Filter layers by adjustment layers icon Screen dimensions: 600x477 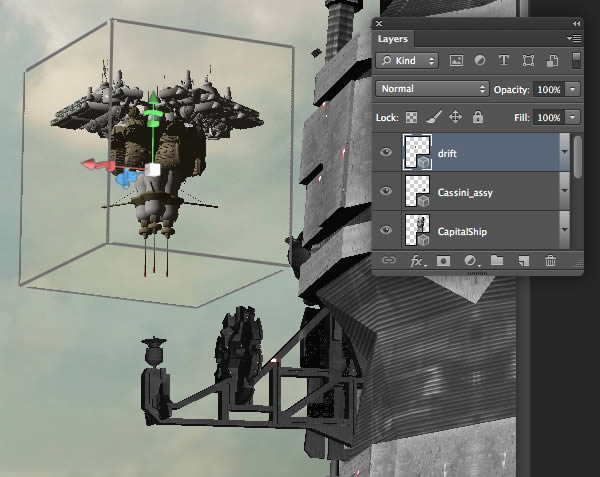pyautogui.click(x=480, y=60)
